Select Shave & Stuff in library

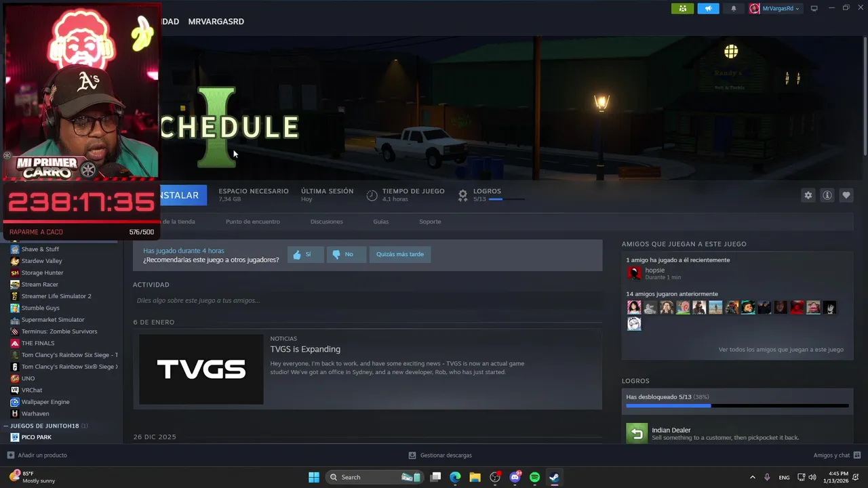40,249
